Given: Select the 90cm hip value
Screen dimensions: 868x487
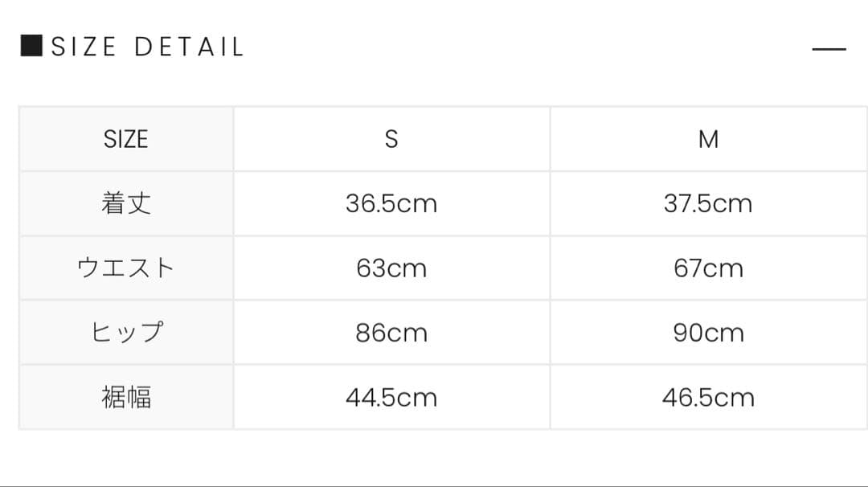Looking at the screenshot, I should pyautogui.click(x=708, y=332).
